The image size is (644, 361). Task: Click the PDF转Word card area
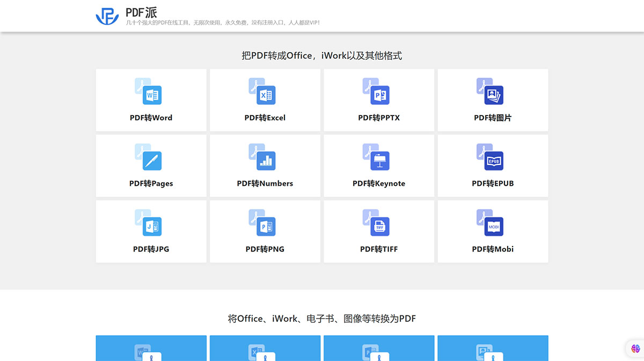[151, 100]
